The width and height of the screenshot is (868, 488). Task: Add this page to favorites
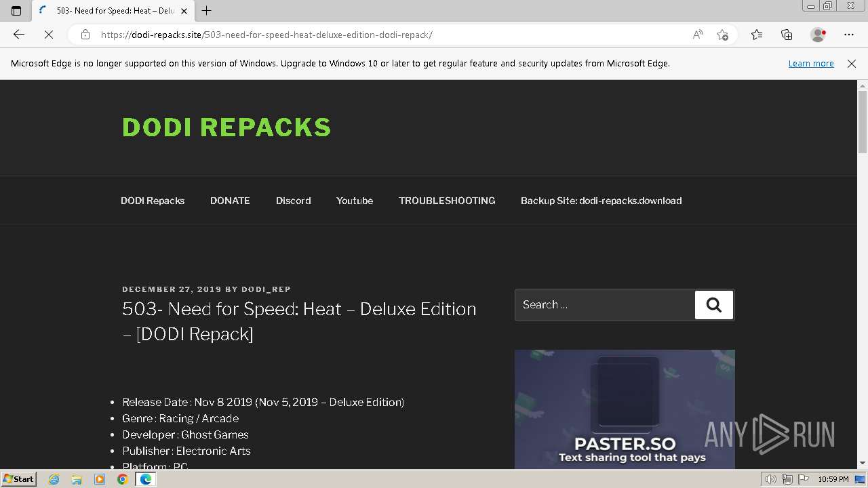[x=723, y=35]
